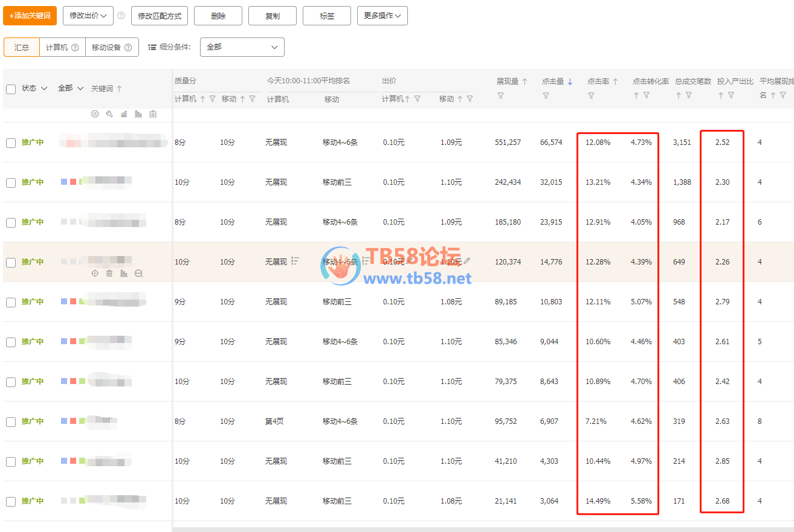Open the gear settings icon under 关键词 header

coord(95,114)
